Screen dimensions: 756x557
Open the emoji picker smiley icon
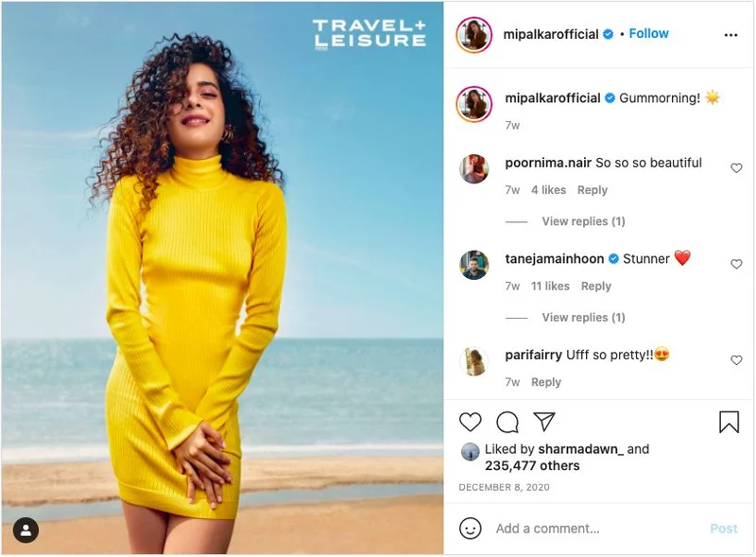click(470, 529)
